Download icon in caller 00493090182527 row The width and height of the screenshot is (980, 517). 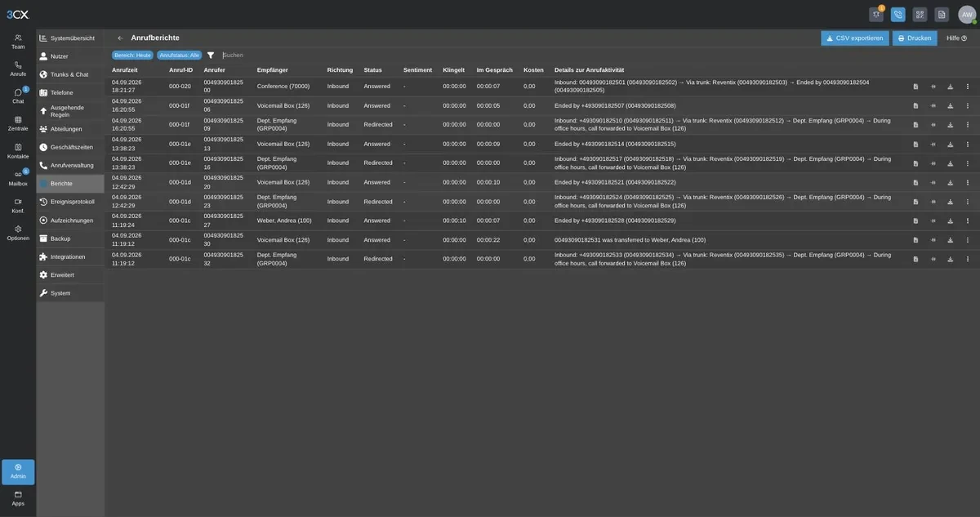[950, 221]
